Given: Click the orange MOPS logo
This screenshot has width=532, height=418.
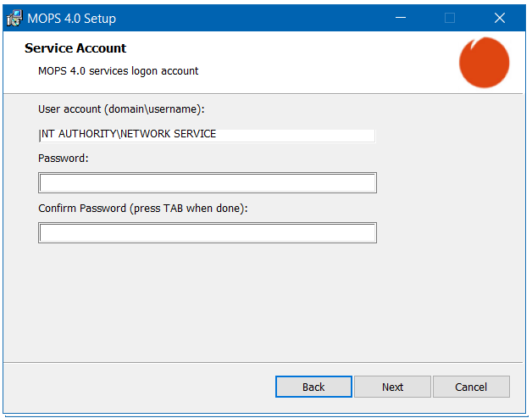Looking at the screenshot, I should coord(484,63).
